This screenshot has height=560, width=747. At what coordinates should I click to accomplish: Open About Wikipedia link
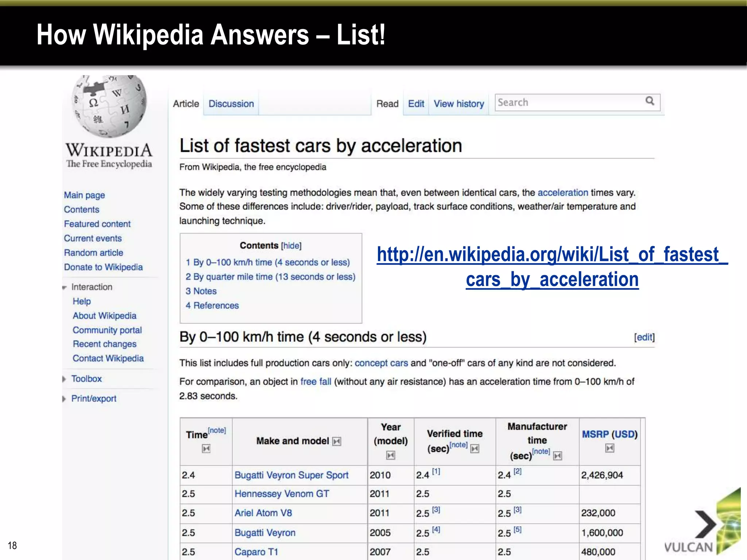coord(105,316)
